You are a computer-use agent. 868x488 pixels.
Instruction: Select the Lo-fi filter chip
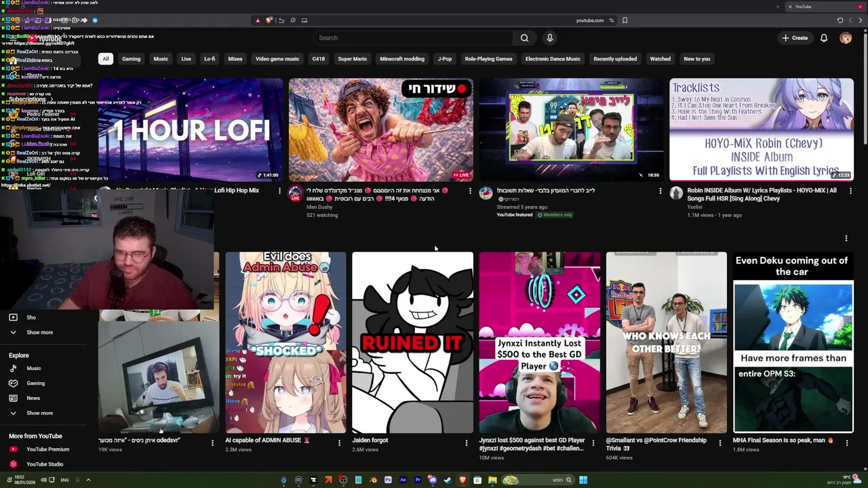point(210,59)
